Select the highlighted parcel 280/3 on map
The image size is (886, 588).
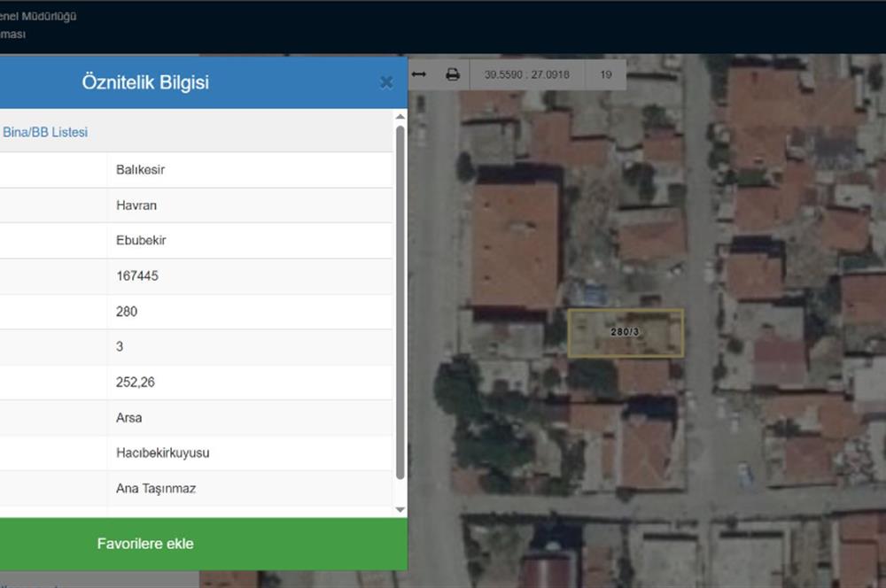tap(626, 333)
